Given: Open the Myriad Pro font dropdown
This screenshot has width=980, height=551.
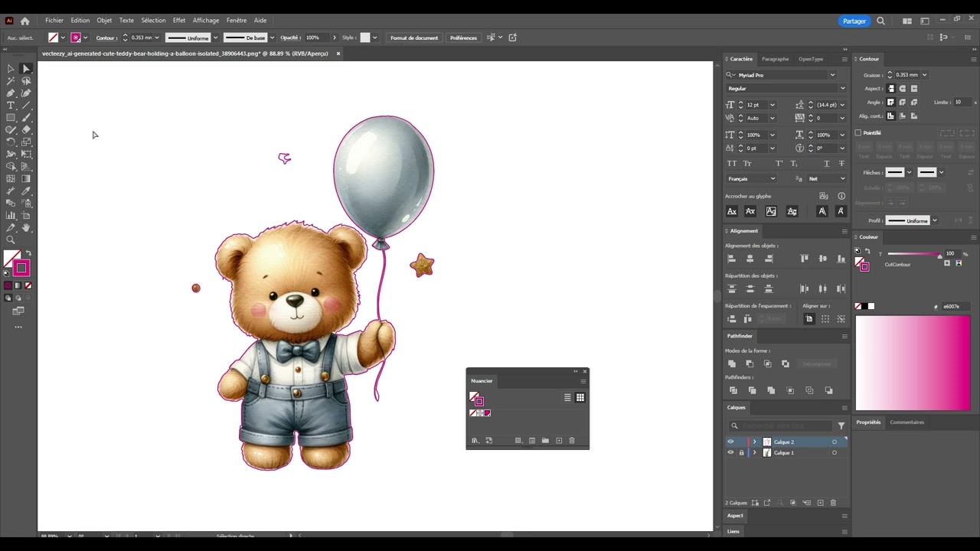Looking at the screenshot, I should [x=832, y=75].
